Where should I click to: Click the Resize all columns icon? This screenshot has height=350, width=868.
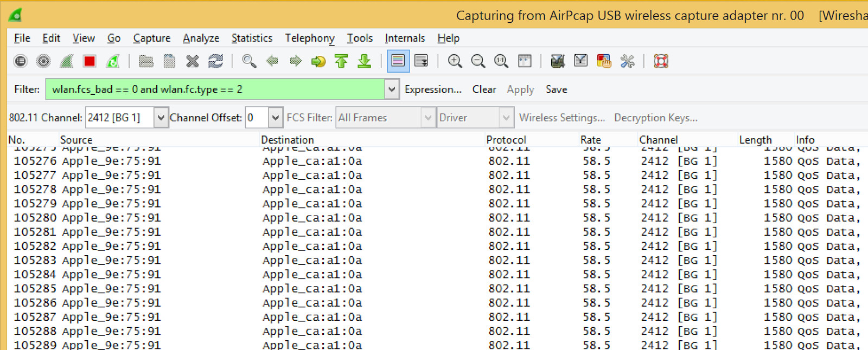(525, 61)
